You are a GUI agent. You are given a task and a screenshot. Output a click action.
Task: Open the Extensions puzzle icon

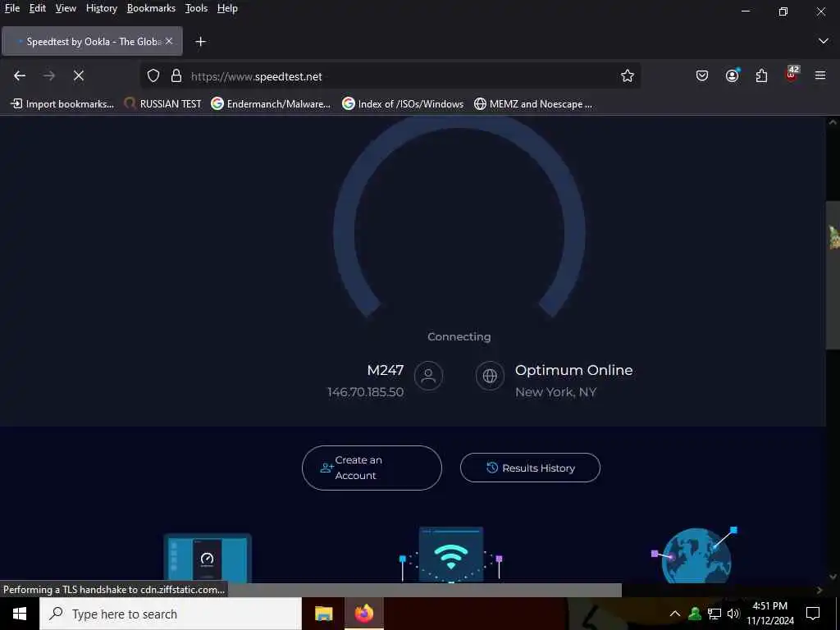point(761,76)
